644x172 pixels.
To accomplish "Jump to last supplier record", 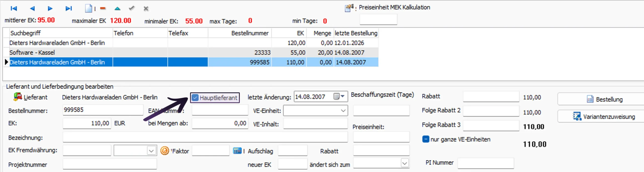I will click(x=68, y=9).
